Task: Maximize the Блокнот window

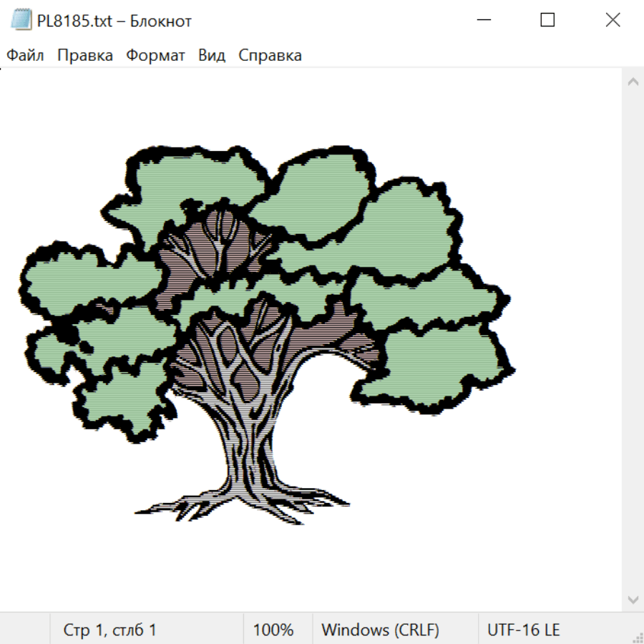Action: pos(547,21)
